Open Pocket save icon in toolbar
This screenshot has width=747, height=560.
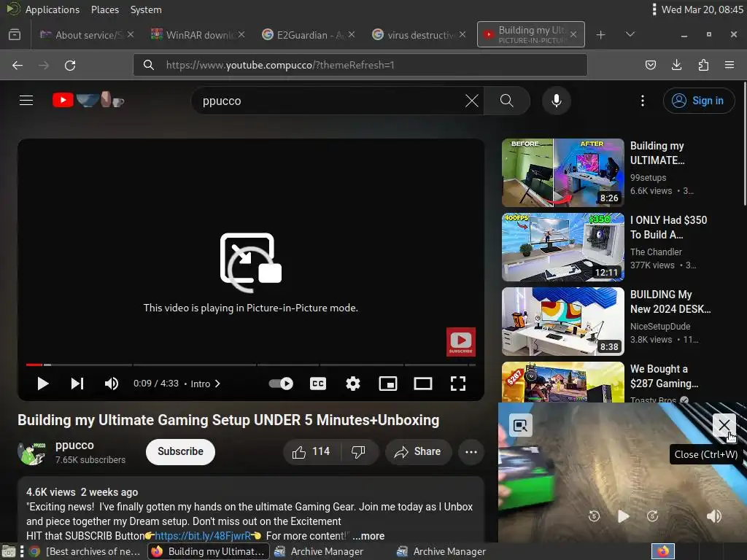coord(650,65)
